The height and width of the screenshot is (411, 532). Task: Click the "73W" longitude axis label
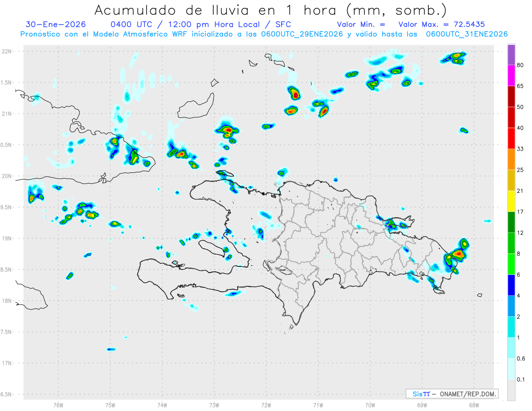pos(214,405)
